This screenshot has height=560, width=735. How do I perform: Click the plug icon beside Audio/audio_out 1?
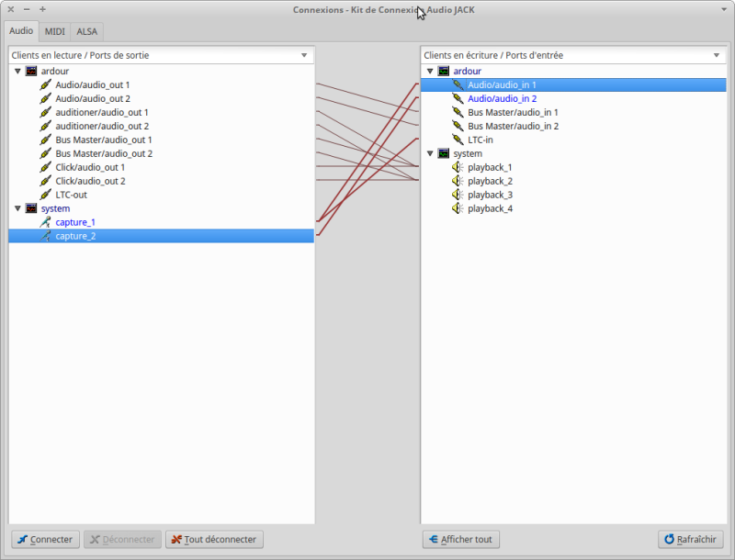tap(45, 84)
